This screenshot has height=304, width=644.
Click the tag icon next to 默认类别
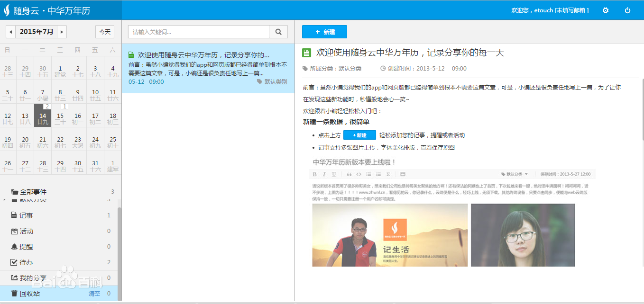(x=259, y=81)
